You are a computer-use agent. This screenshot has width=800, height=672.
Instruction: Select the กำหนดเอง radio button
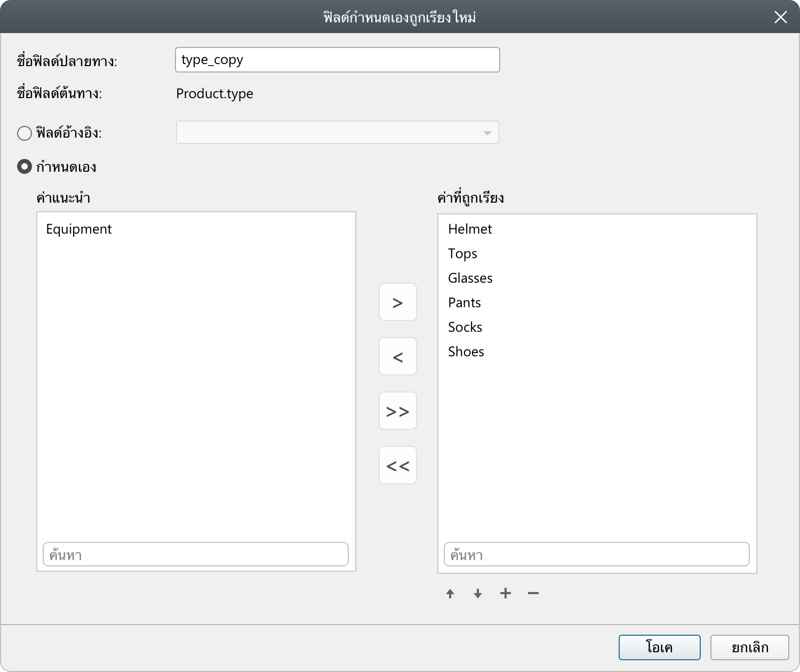pos(25,167)
